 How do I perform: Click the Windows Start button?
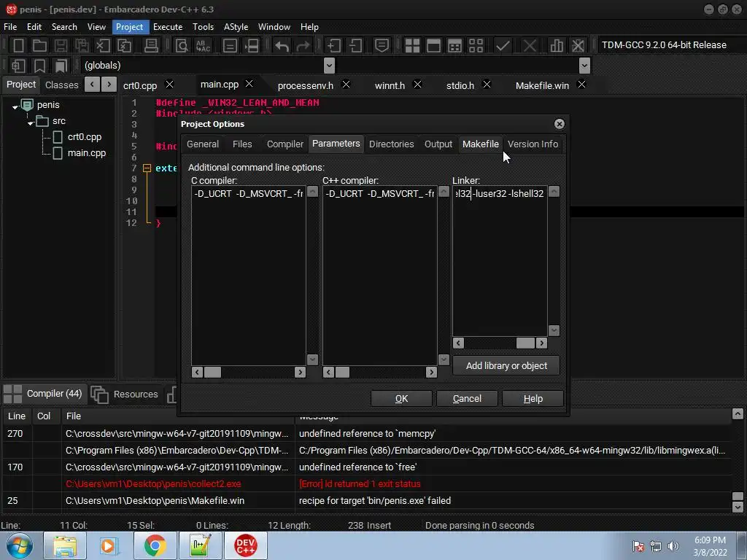coord(20,545)
